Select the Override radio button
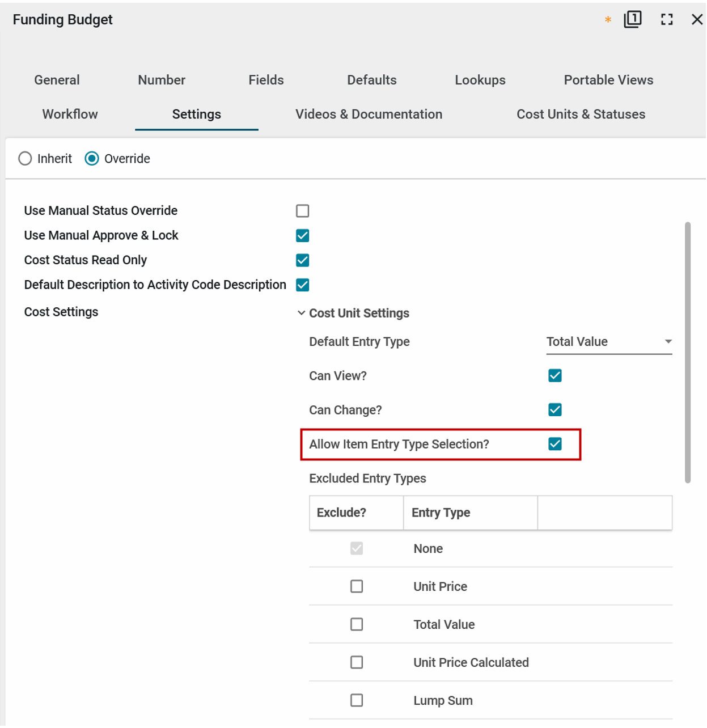707x728 pixels. pos(92,159)
